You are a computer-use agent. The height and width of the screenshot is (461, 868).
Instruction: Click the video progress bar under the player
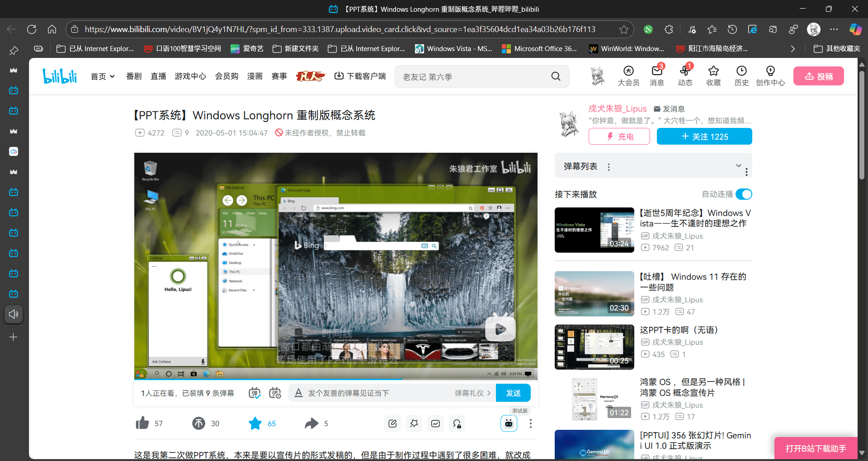click(336, 379)
